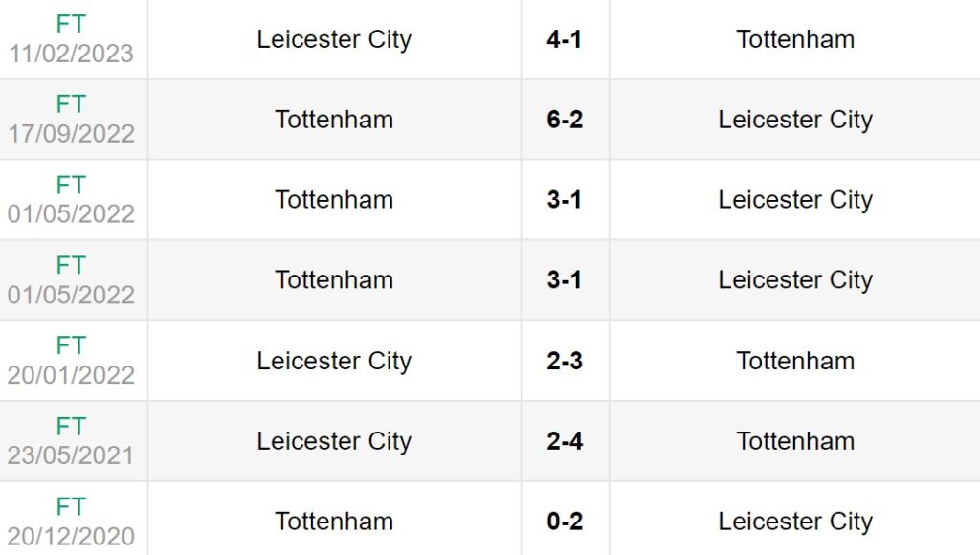This screenshot has width=980, height=555.
Task: Open the 0-2 score details
Action: 565,522
